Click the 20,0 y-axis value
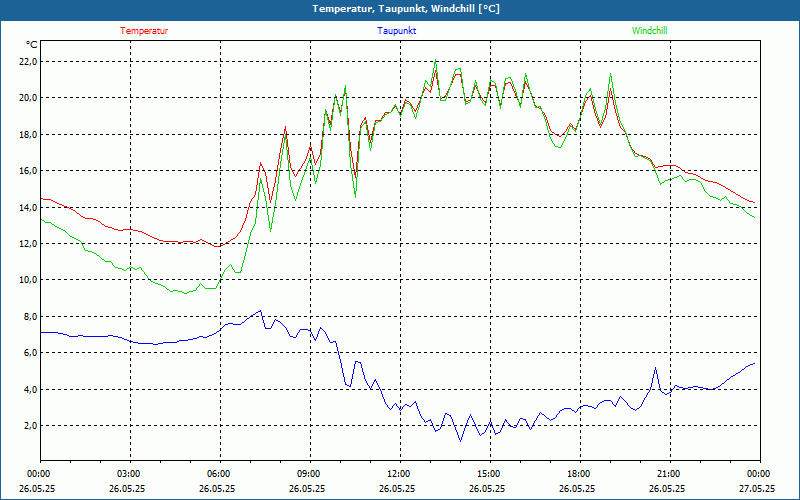Image resolution: width=800 pixels, height=500 pixels. pyautogui.click(x=29, y=98)
